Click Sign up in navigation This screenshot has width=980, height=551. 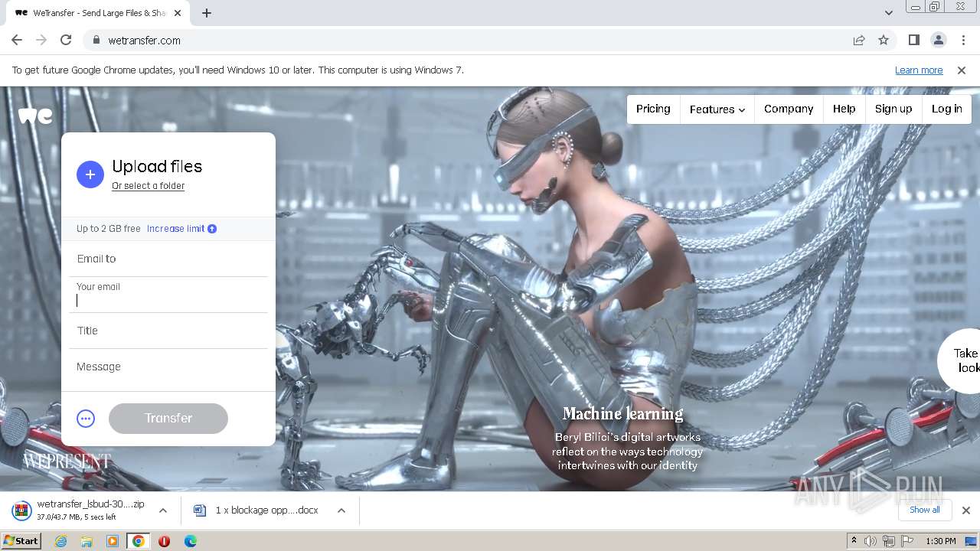(x=893, y=109)
